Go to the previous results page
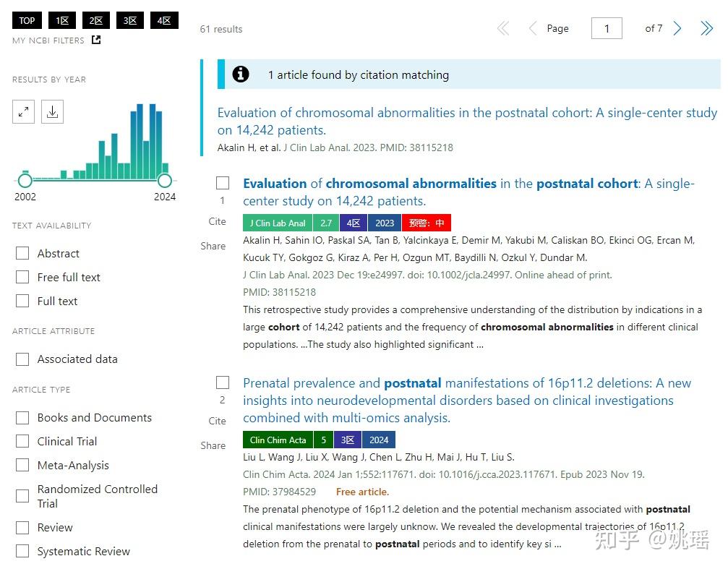Image resolution: width=728 pixels, height=569 pixels. click(533, 29)
